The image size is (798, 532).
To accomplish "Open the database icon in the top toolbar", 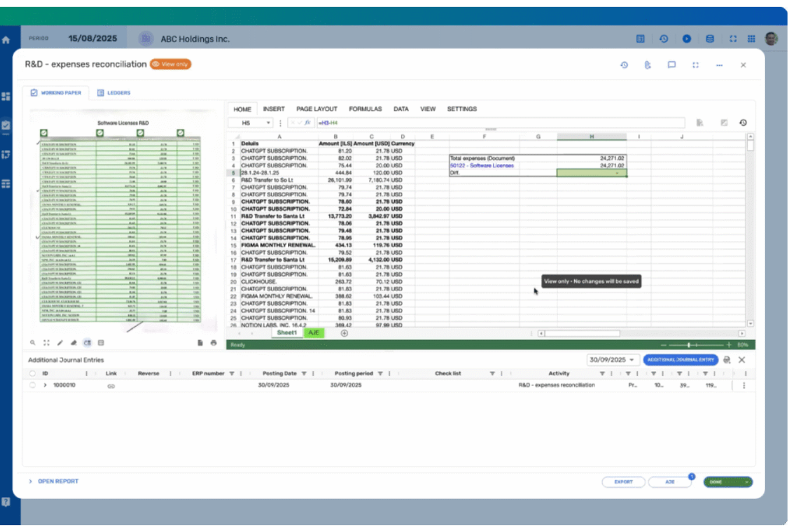I will 710,38.
